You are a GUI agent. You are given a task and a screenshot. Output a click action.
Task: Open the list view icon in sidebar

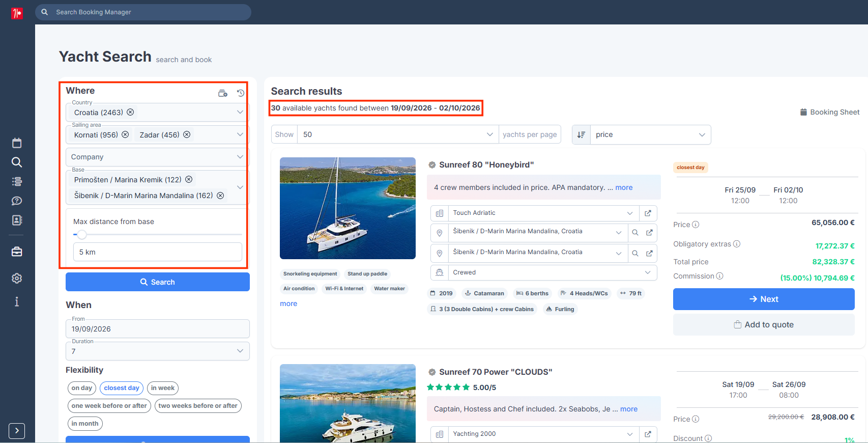(x=17, y=181)
